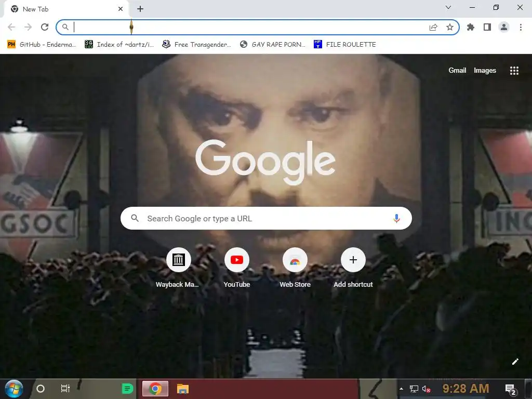Open the Chrome three-dot menu

coord(521,27)
